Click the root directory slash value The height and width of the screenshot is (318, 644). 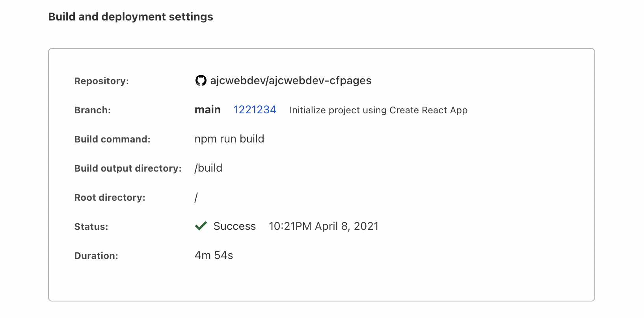[196, 197]
